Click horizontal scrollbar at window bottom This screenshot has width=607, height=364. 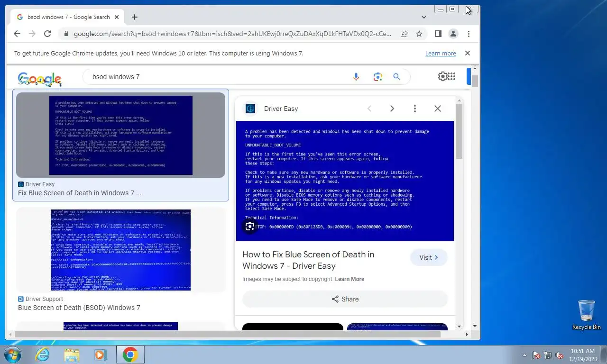tap(228, 334)
